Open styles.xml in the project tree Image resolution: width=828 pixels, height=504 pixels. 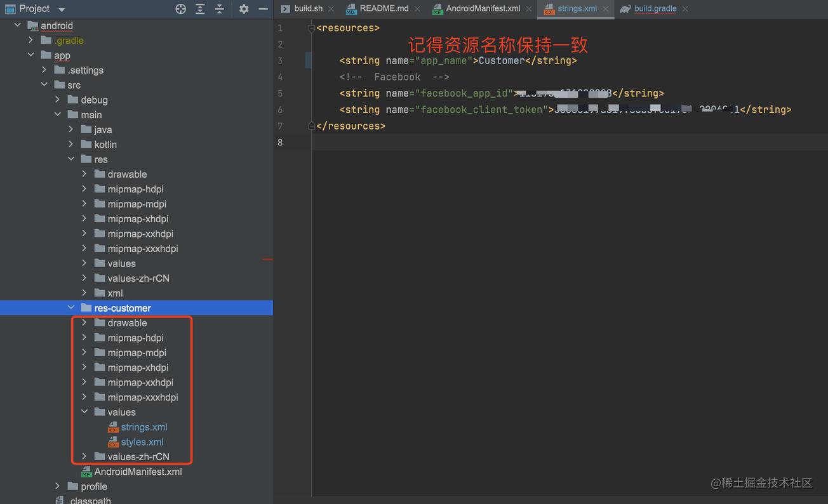(142, 442)
